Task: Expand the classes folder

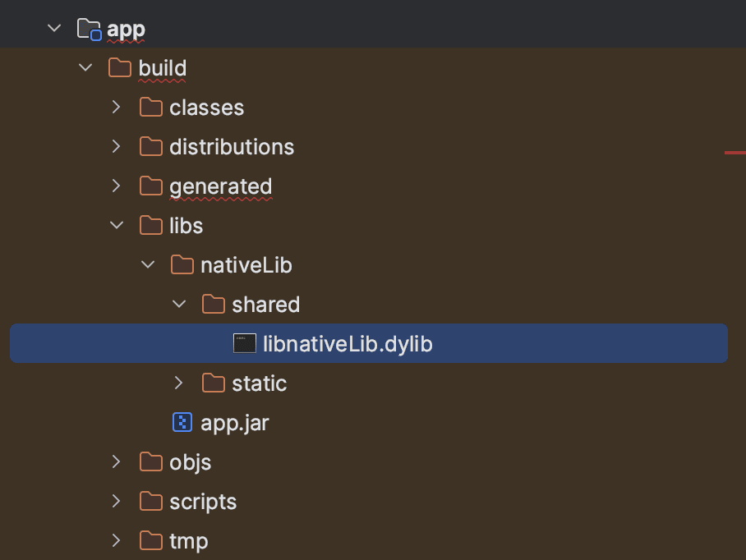Action: (x=116, y=107)
